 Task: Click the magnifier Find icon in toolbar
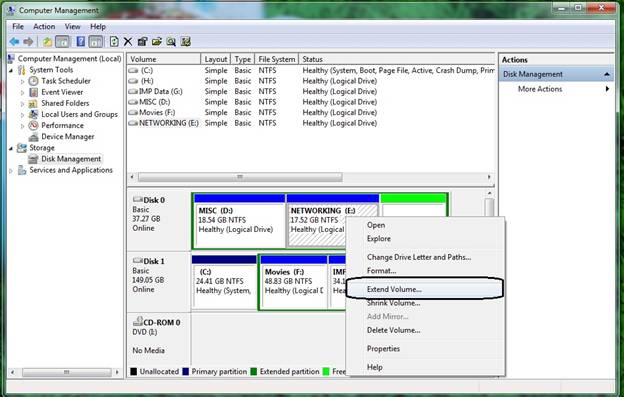[x=171, y=41]
